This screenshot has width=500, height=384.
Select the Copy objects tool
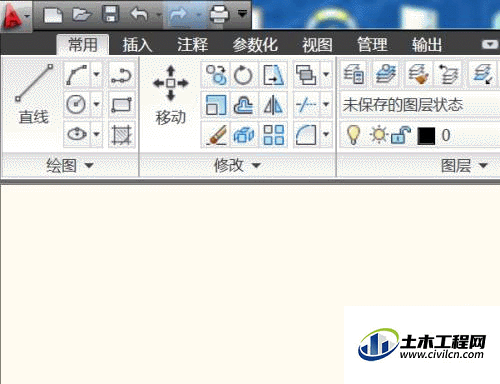pos(216,75)
